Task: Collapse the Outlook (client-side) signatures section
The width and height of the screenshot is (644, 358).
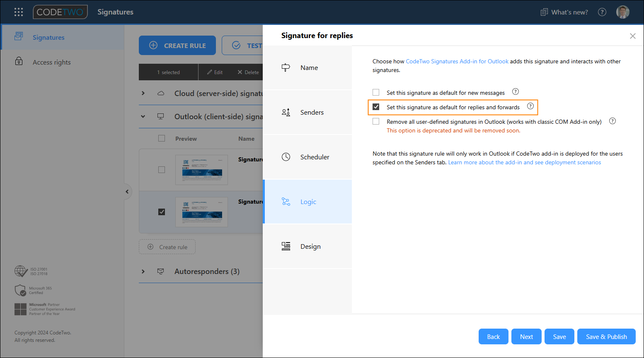Action: point(143,116)
